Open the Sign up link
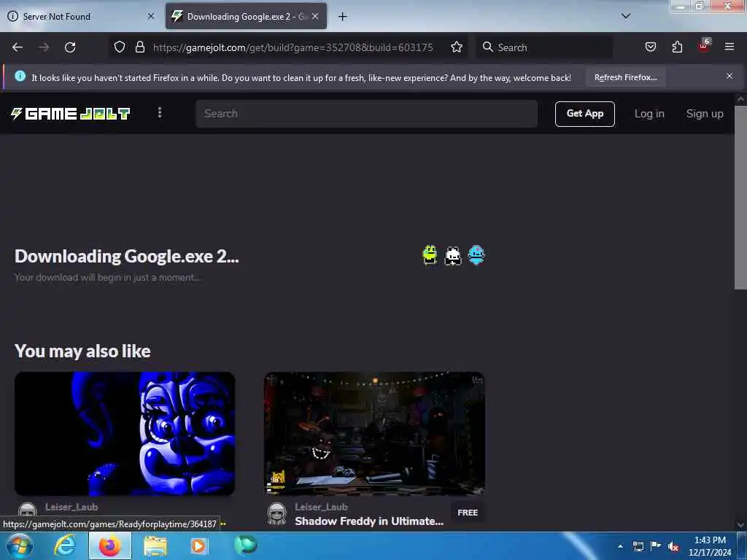The image size is (747, 560). [x=704, y=114]
